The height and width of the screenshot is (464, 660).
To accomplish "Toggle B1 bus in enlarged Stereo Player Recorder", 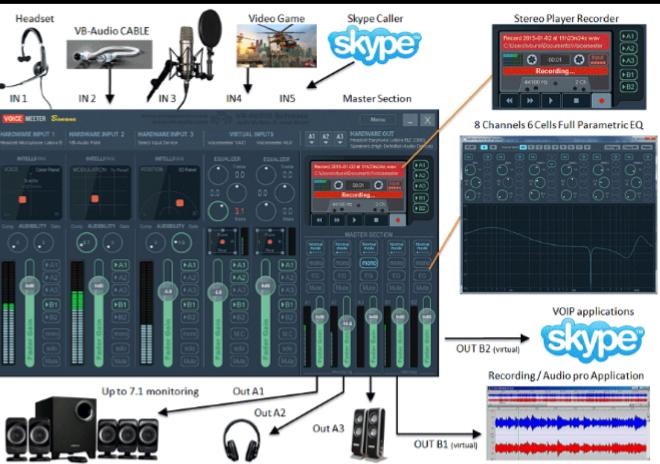I will point(628,75).
